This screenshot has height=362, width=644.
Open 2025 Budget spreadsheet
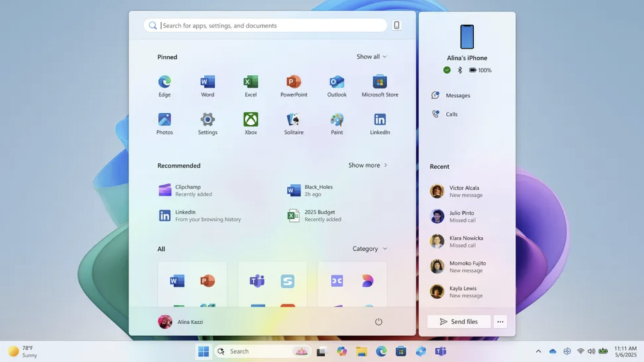pos(314,216)
